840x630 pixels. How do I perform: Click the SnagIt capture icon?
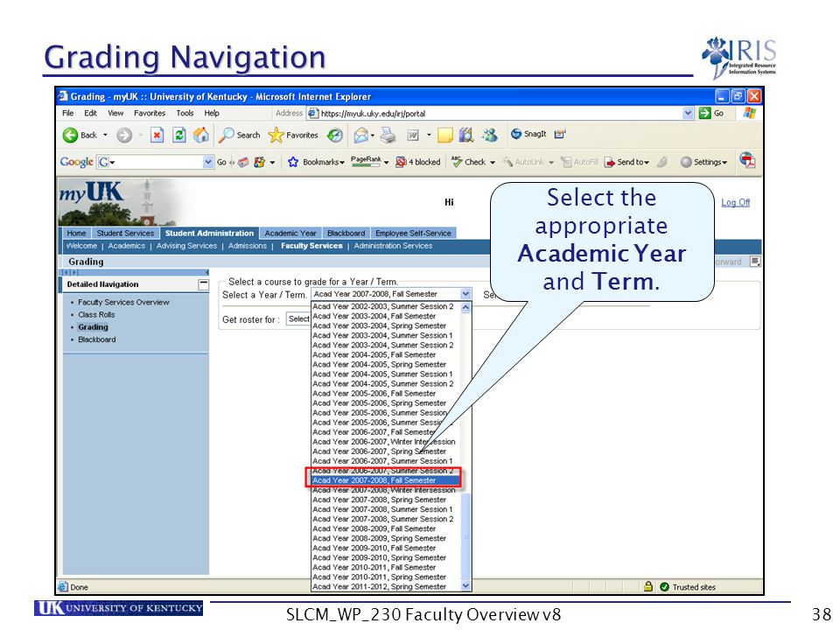pos(516,134)
